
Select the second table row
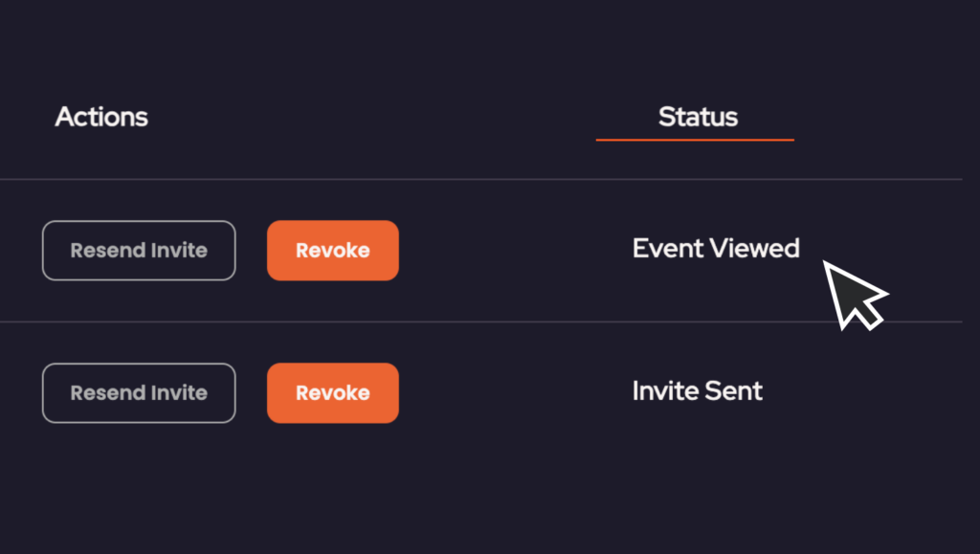click(490, 392)
